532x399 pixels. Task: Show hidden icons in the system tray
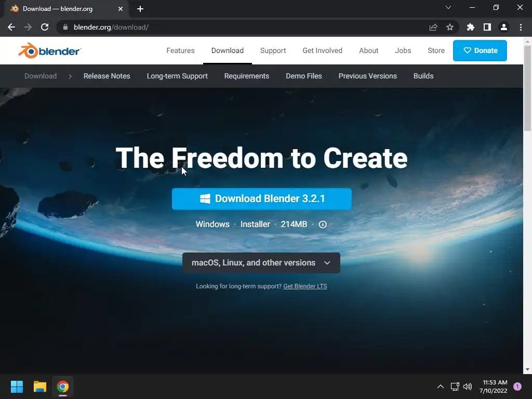(441, 387)
